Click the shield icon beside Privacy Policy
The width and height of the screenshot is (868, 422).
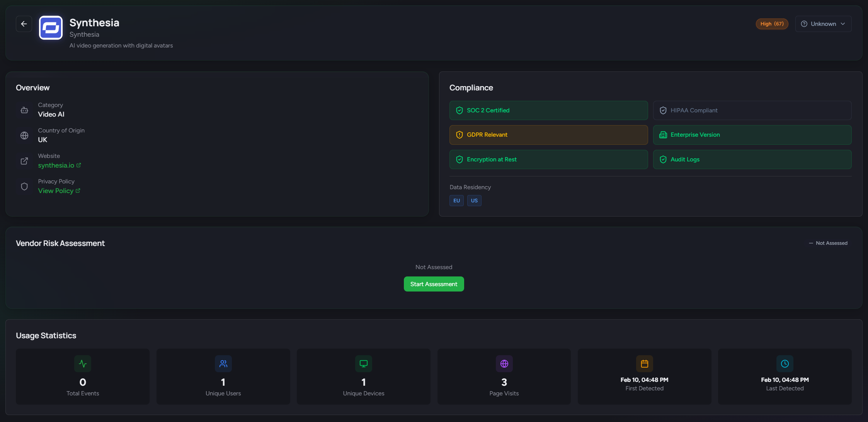coord(24,186)
